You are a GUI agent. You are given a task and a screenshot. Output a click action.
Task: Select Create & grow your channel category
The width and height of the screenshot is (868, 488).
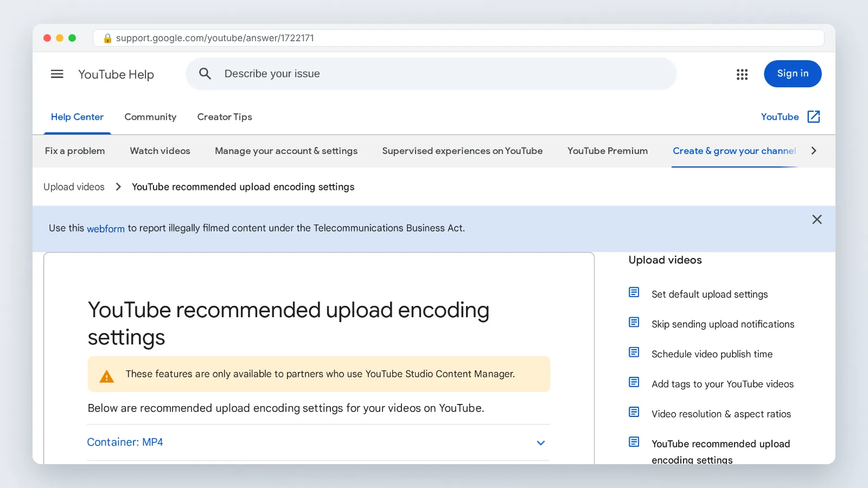coord(734,151)
